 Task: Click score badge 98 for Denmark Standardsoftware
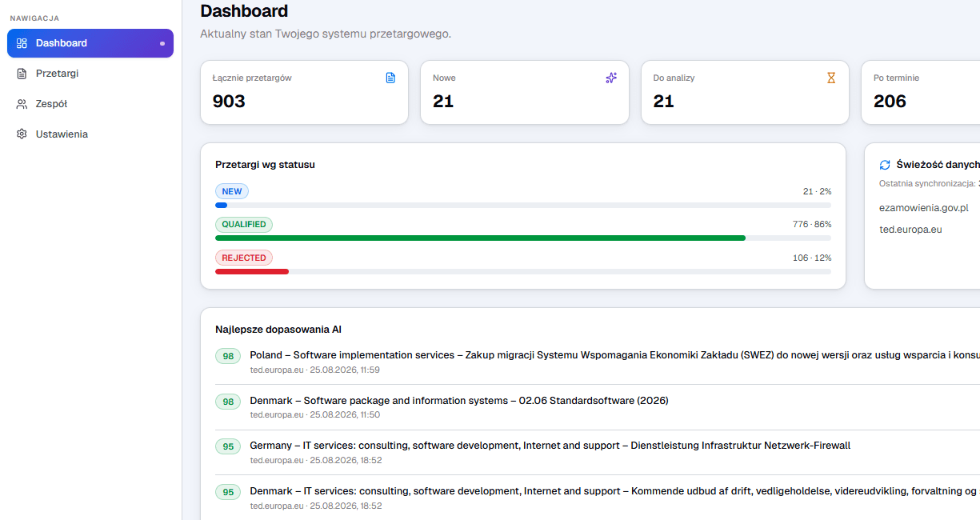pyautogui.click(x=228, y=402)
